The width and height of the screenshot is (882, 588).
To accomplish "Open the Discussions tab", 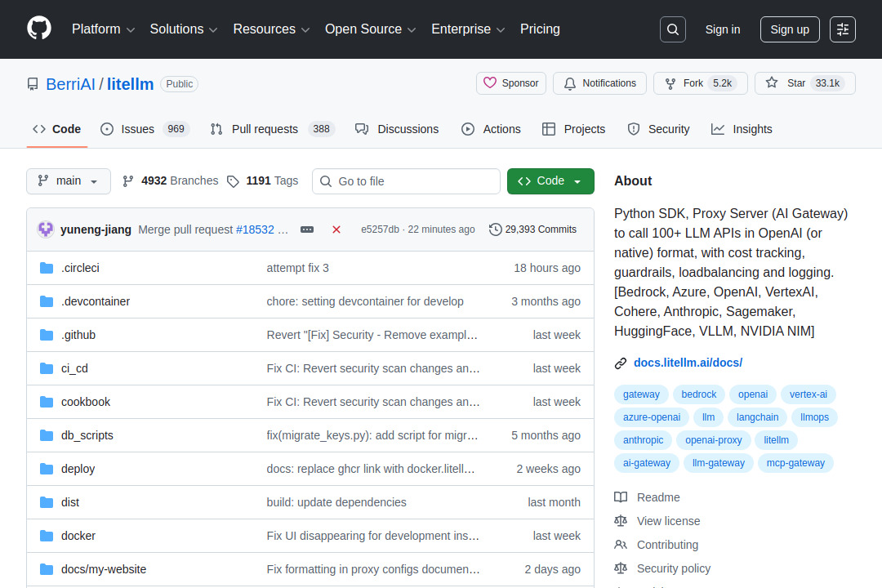I will point(397,128).
